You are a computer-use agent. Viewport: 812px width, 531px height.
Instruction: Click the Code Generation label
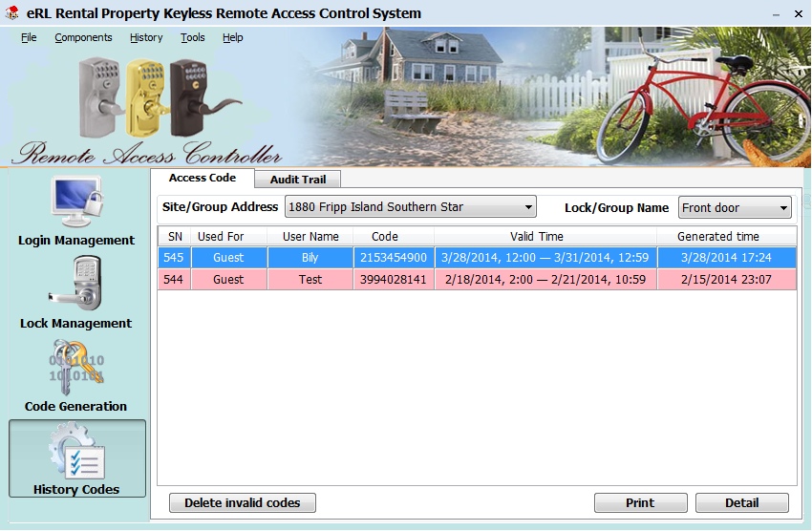point(75,406)
